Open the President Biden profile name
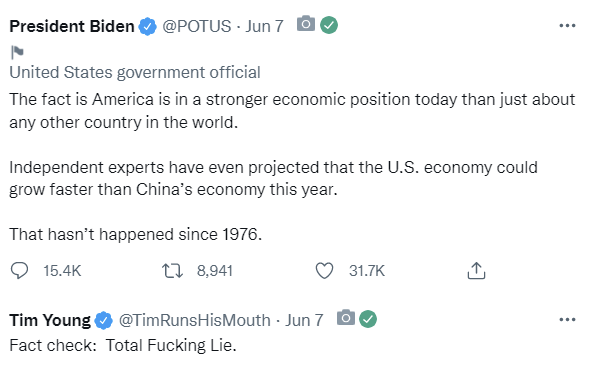The height and width of the screenshot is (371, 593). point(72,26)
